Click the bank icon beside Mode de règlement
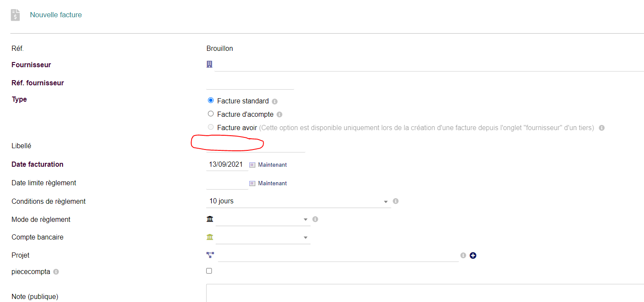Viewport: 644px width, 302px height. pyautogui.click(x=210, y=219)
